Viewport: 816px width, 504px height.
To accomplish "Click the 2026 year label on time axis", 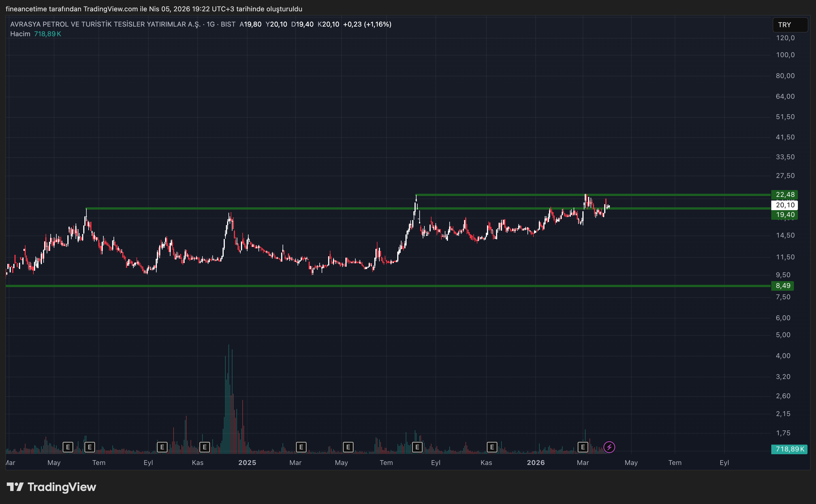I will pyautogui.click(x=535, y=463).
